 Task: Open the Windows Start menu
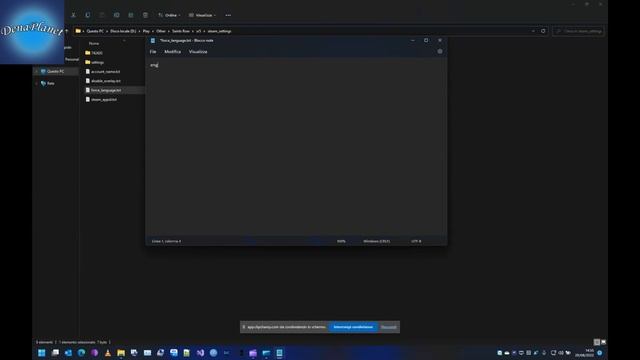pyautogui.click(x=42, y=353)
